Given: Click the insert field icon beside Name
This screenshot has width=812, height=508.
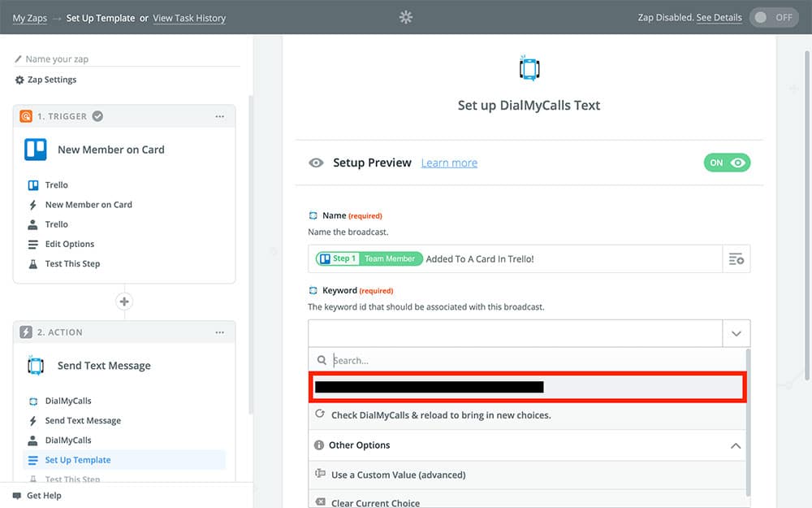Looking at the screenshot, I should (736, 258).
